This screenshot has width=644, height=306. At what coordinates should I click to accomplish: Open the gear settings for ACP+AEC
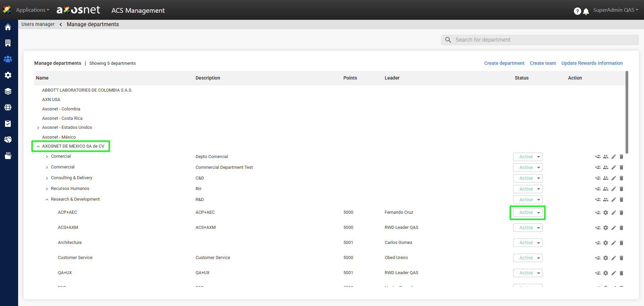pos(605,213)
